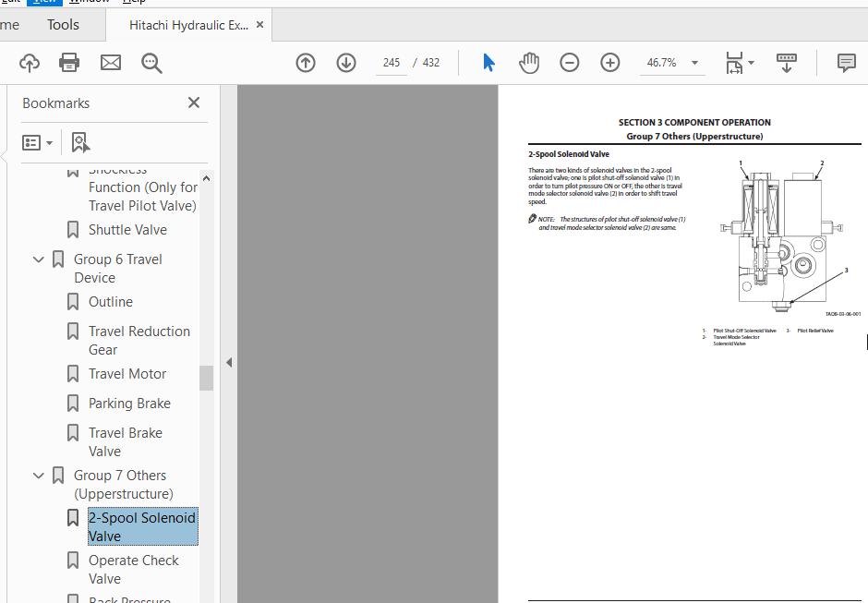Activate the hand pan tool

(x=529, y=63)
